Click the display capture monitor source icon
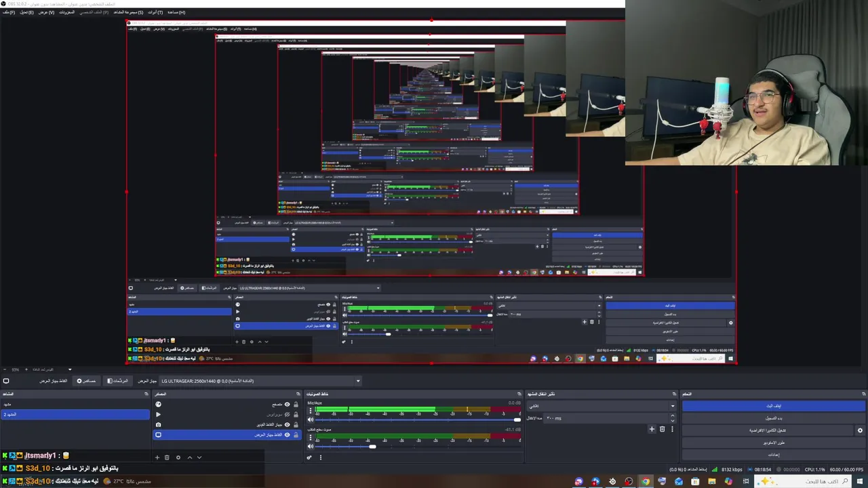Viewport: 868px width, 488px height. click(x=159, y=435)
